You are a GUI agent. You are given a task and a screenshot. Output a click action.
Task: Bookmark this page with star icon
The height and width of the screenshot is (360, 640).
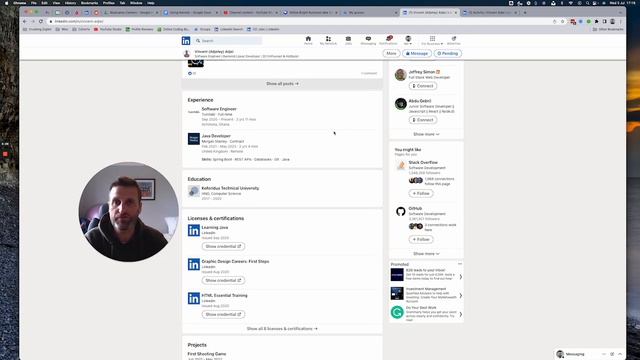562,21
